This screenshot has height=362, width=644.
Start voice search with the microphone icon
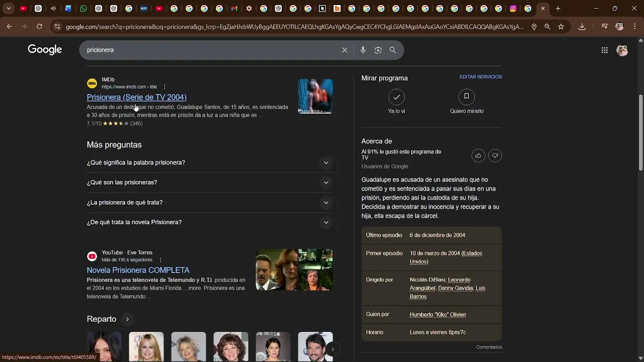point(363,50)
